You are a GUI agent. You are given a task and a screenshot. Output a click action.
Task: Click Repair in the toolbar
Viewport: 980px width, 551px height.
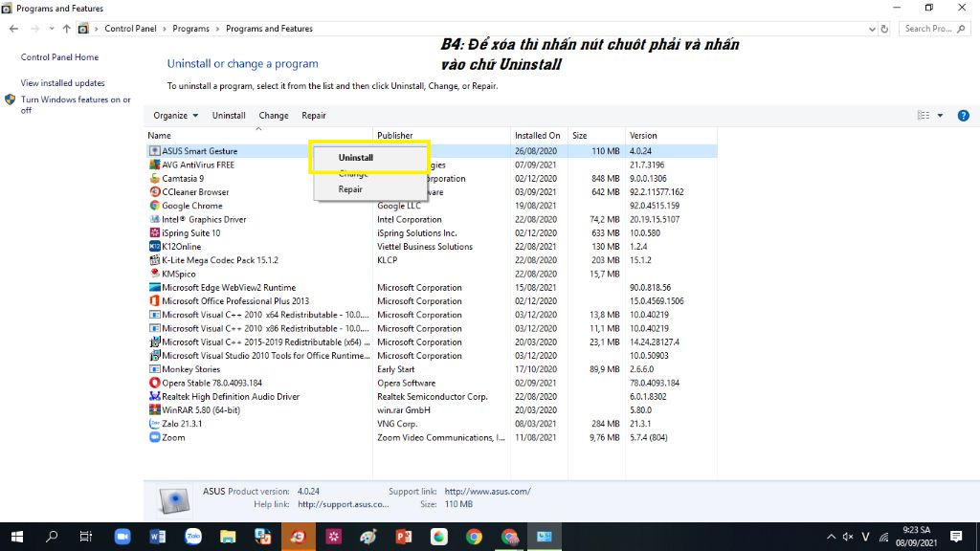314,116
